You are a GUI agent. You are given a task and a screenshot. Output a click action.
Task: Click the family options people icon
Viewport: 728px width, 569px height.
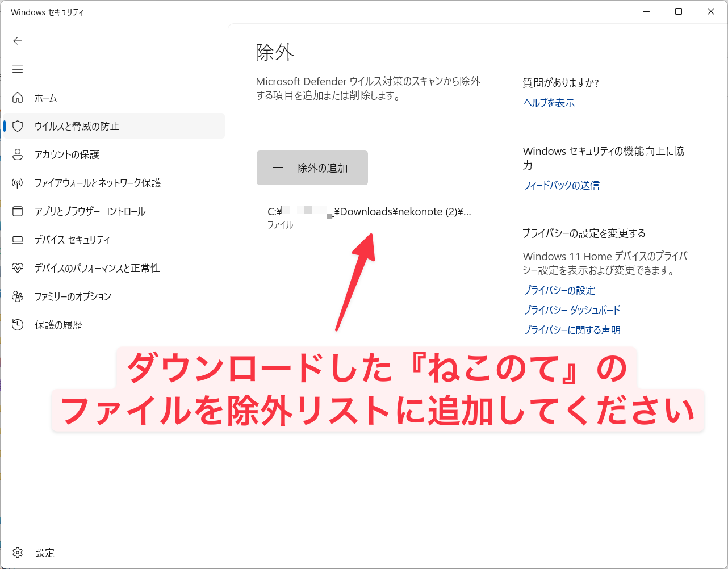[18, 296]
